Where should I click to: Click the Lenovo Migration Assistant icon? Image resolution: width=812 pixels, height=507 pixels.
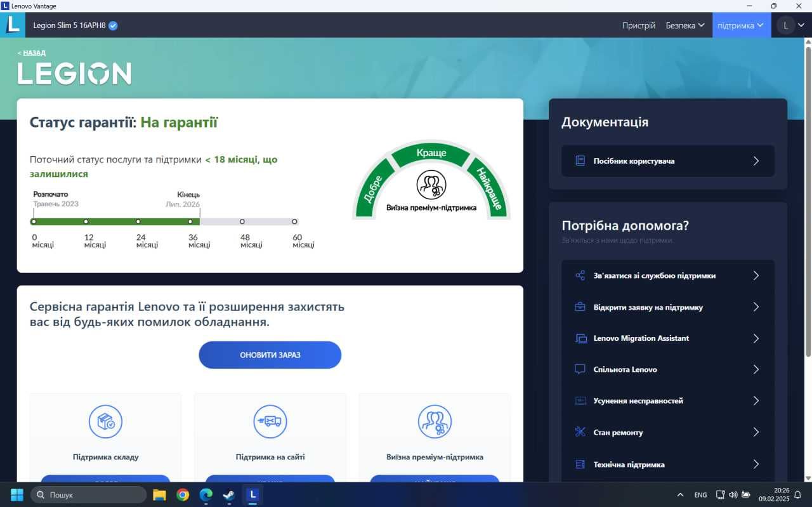pyautogui.click(x=580, y=338)
